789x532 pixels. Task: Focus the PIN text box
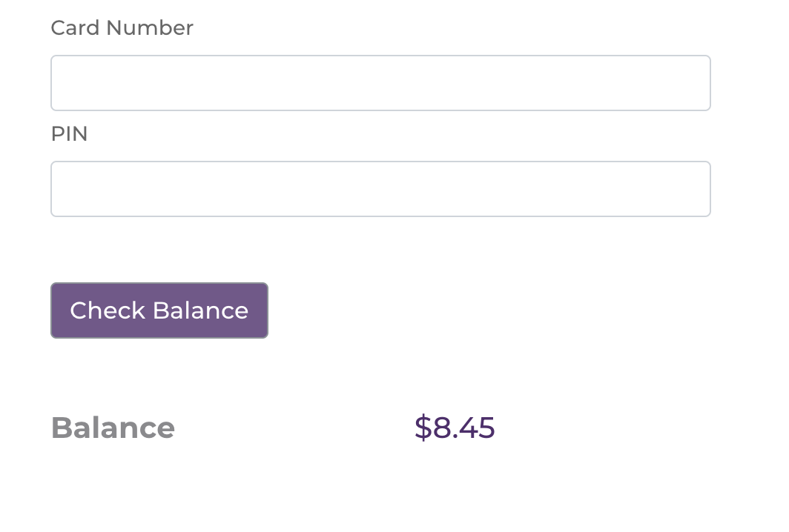380,189
